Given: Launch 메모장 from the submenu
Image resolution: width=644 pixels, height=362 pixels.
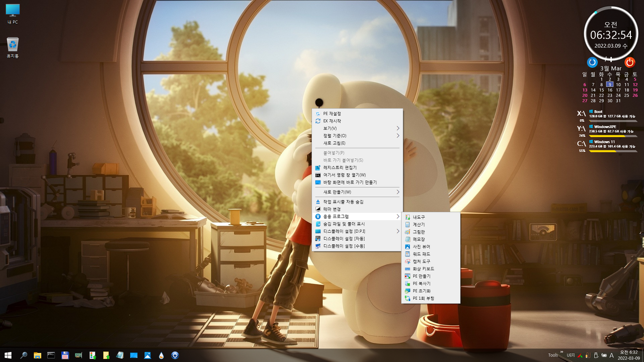Looking at the screenshot, I should pos(431,239).
